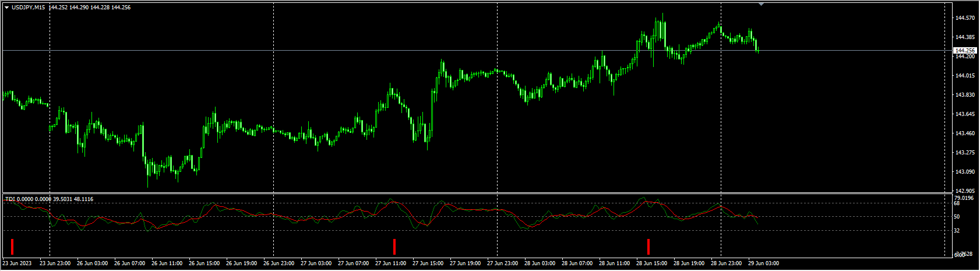Click the 28 Jun 03:00 time label
This screenshot has width=980, height=271.
coord(540,263)
